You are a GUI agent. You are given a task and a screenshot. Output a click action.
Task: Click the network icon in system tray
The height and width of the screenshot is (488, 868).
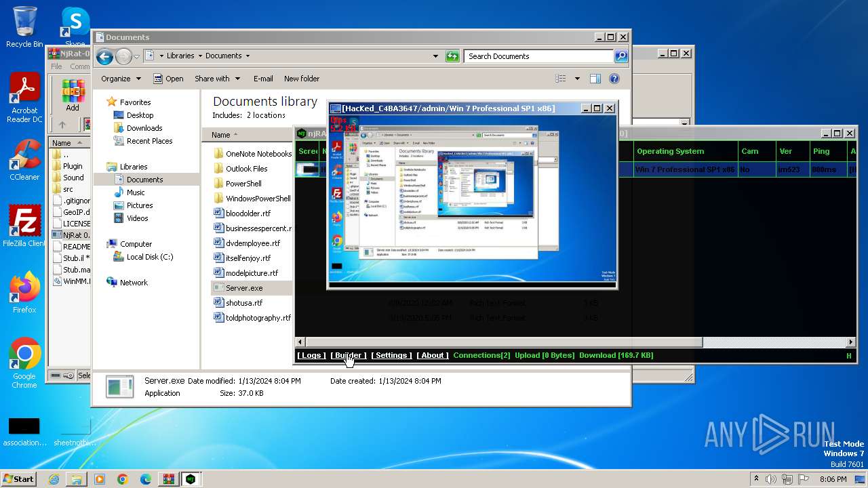(789, 479)
